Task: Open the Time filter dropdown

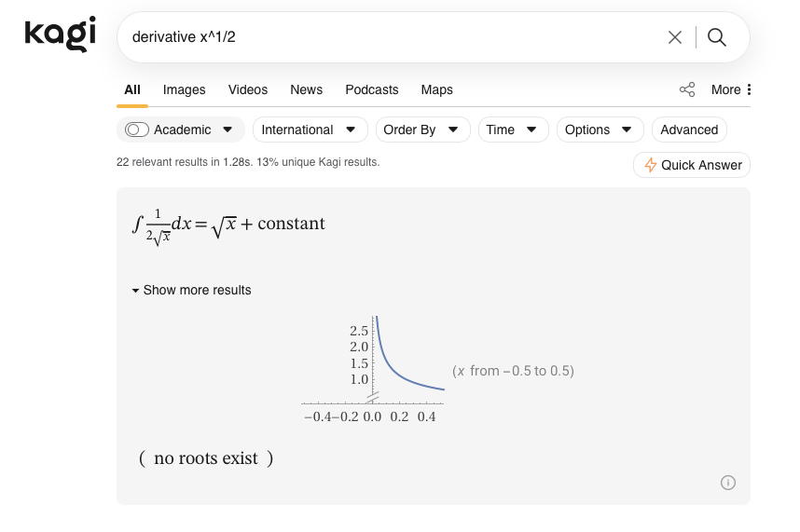Action: 513,130
